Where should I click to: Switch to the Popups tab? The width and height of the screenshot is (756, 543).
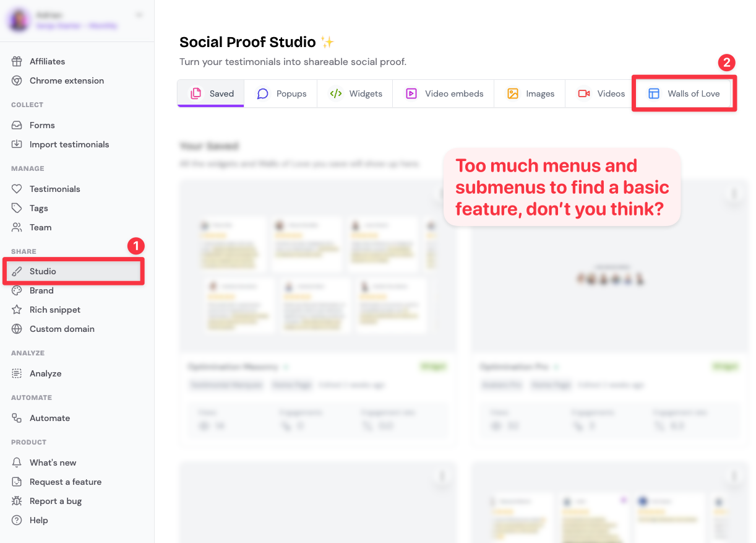(x=281, y=93)
